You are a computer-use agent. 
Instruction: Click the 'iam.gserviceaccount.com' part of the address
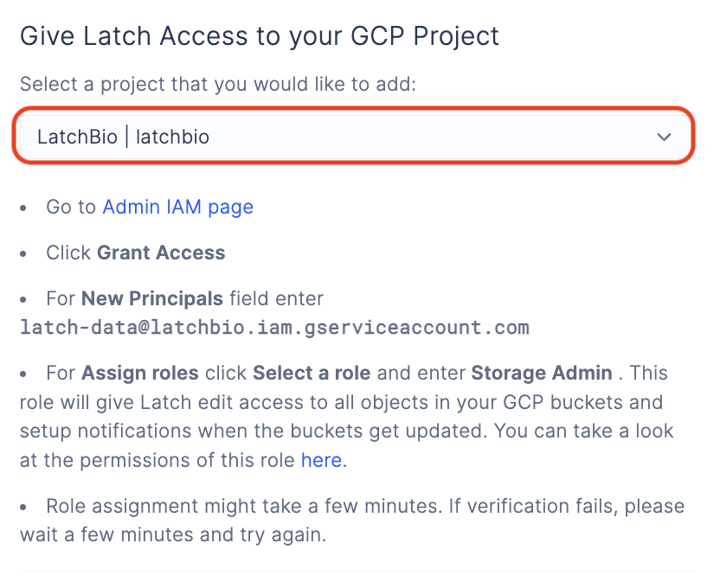(394, 328)
